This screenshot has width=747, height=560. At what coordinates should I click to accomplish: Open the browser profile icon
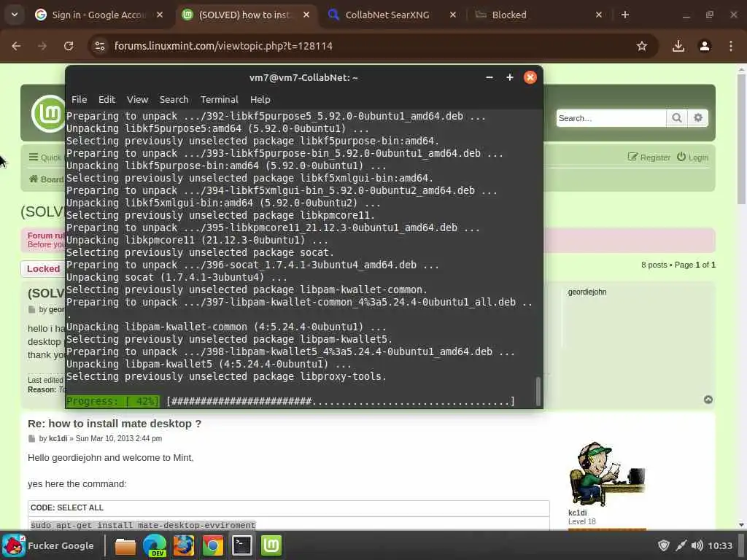(x=705, y=46)
